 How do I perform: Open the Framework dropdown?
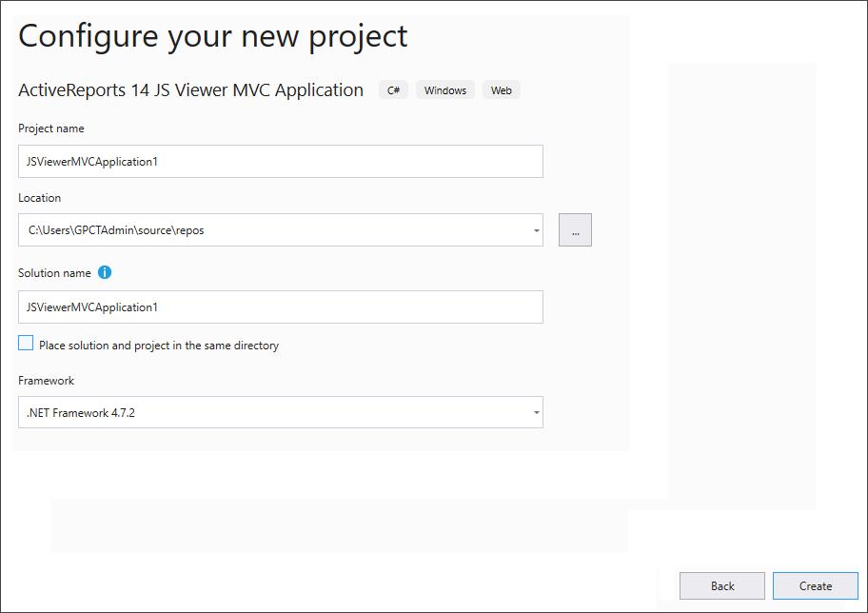point(535,412)
